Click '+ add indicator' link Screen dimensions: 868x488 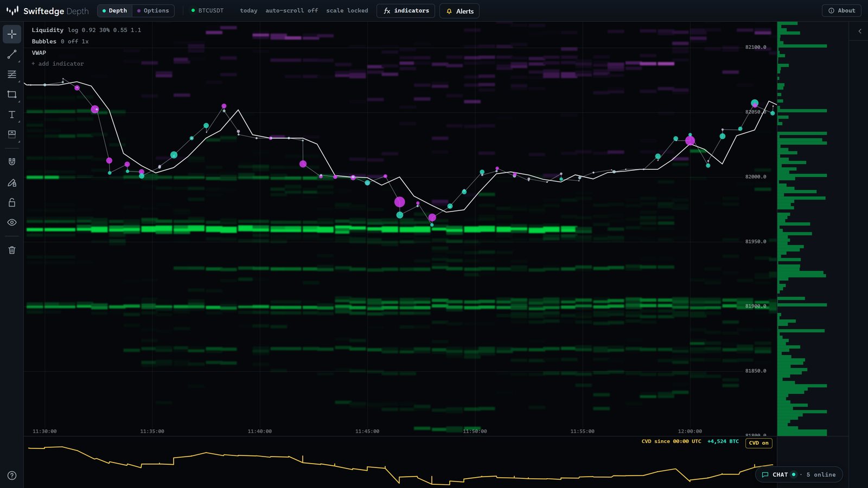pyautogui.click(x=58, y=64)
